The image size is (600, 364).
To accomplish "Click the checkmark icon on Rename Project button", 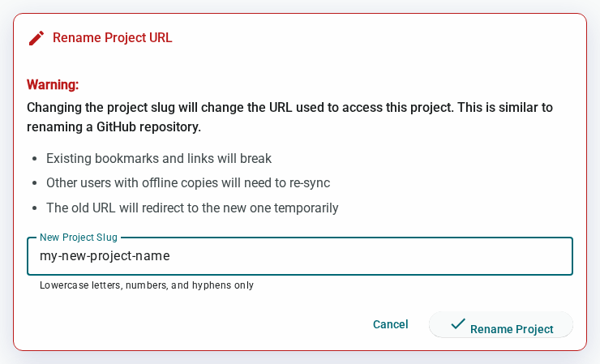I will pos(457,323).
